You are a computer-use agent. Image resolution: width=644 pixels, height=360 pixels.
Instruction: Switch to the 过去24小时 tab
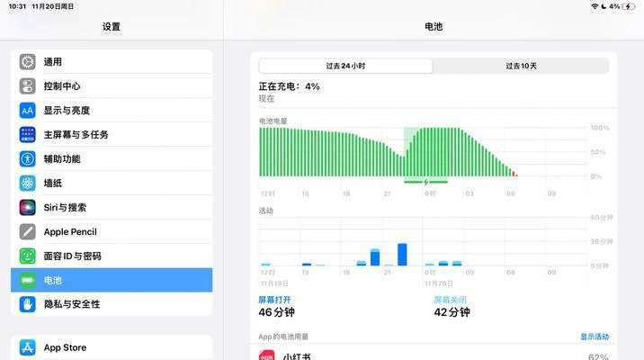[x=345, y=66]
